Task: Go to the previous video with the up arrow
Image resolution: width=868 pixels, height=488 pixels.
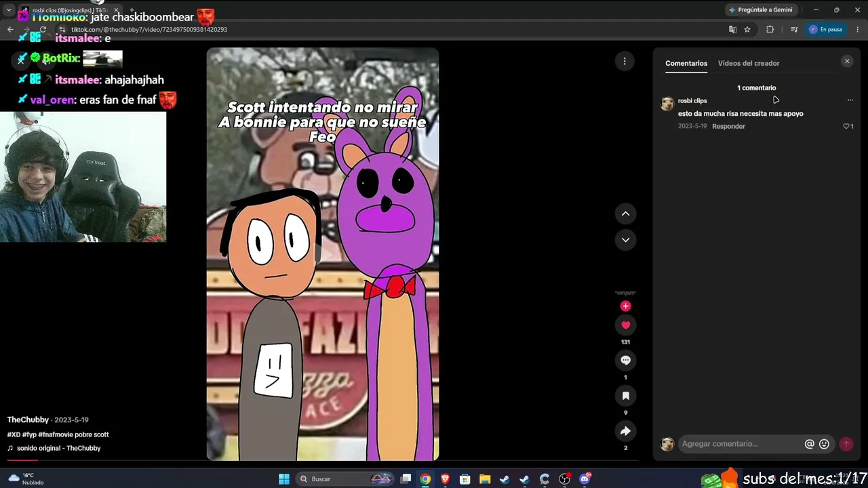Action: (x=625, y=214)
